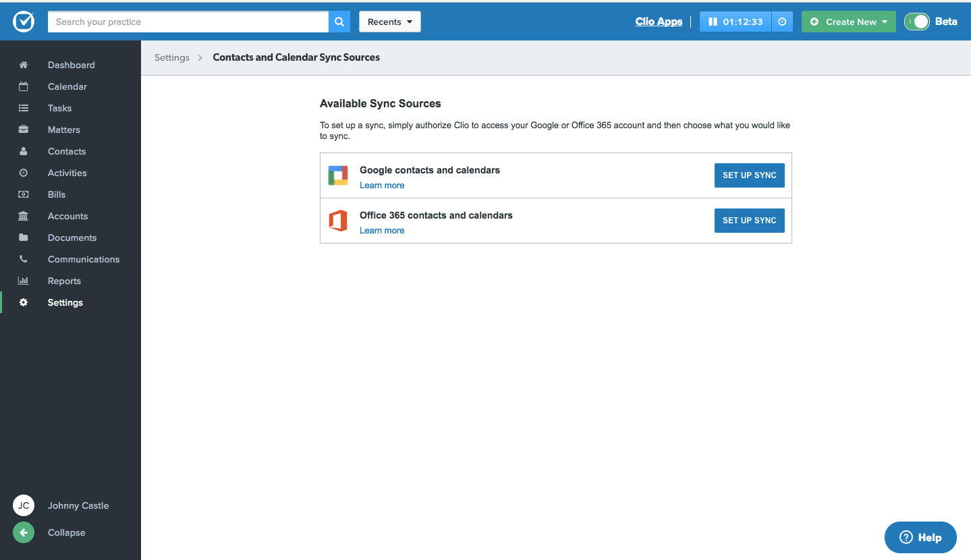Click the search magnifier button
971x560 pixels.
339,22
